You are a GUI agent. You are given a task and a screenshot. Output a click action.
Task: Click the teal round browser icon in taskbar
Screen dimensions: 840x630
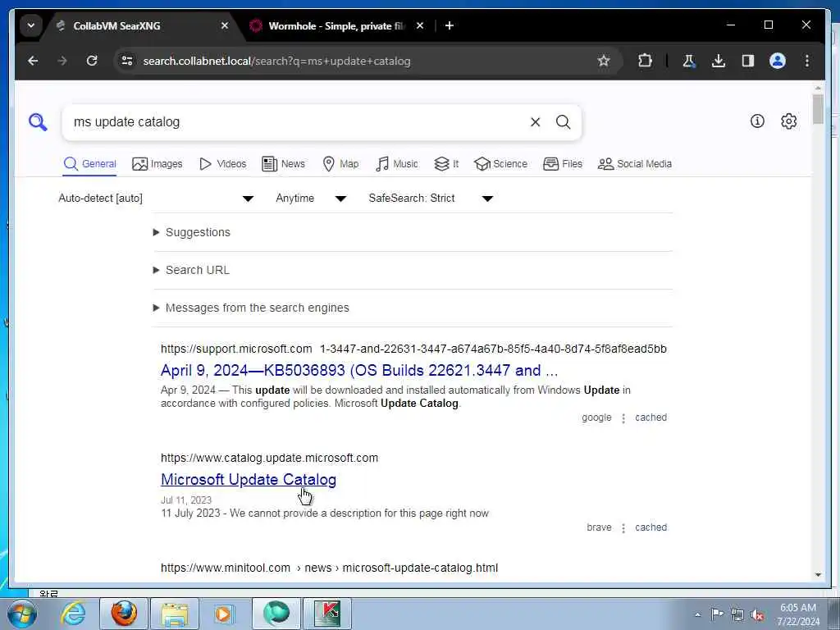(x=276, y=614)
